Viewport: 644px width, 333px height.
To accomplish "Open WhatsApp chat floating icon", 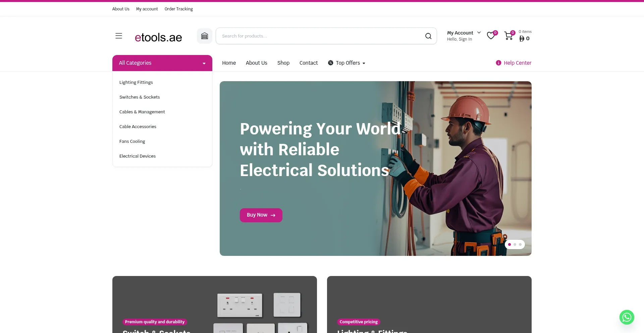I will tap(627, 317).
